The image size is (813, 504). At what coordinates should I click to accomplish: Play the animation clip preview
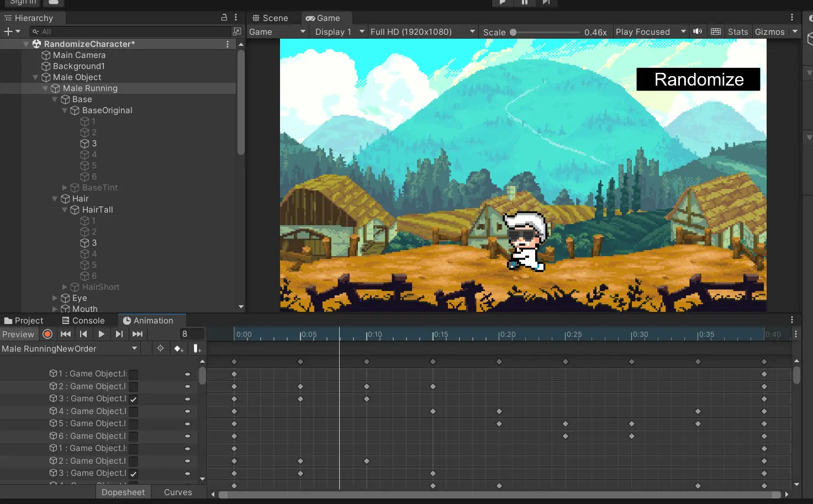[101, 334]
